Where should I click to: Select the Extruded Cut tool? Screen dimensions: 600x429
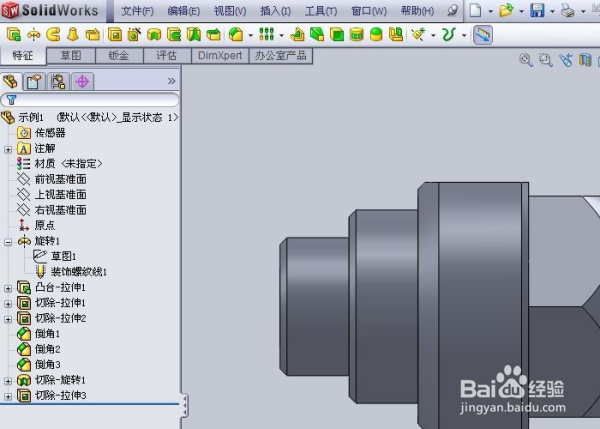[x=115, y=35]
